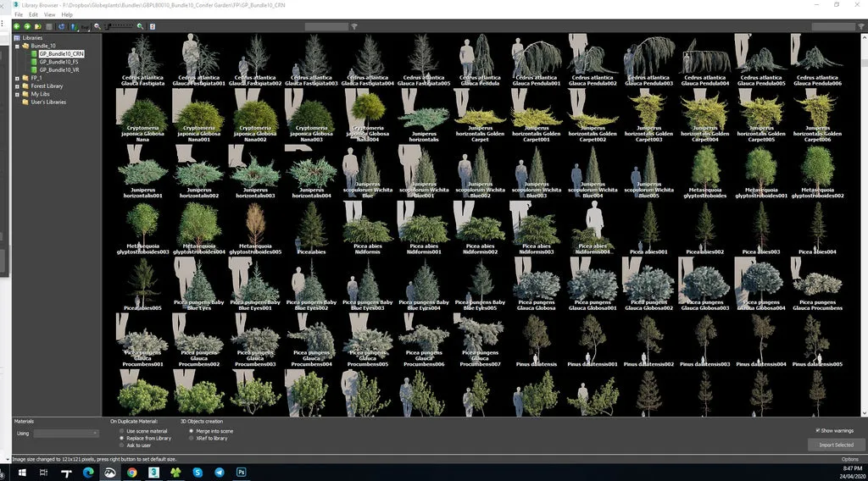
Task: Open the View menu
Action: point(49,14)
